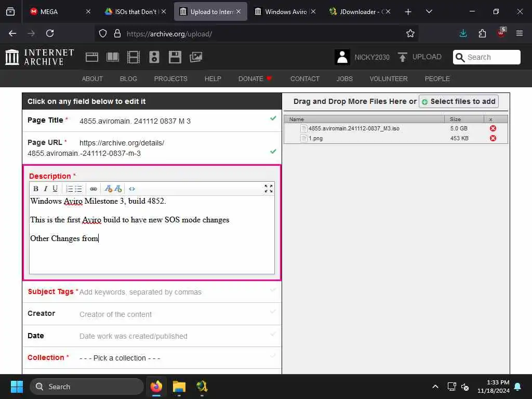Insert ordered list in description
532x399 pixels.
(69, 189)
